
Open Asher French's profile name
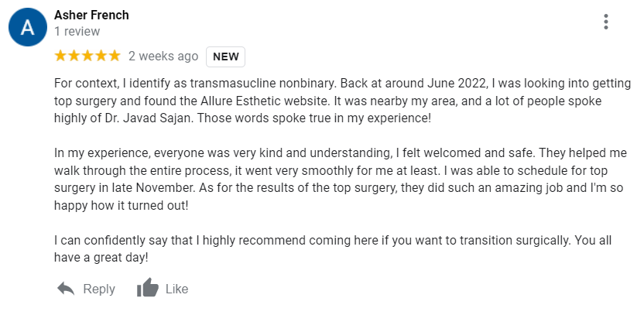pyautogui.click(x=91, y=15)
